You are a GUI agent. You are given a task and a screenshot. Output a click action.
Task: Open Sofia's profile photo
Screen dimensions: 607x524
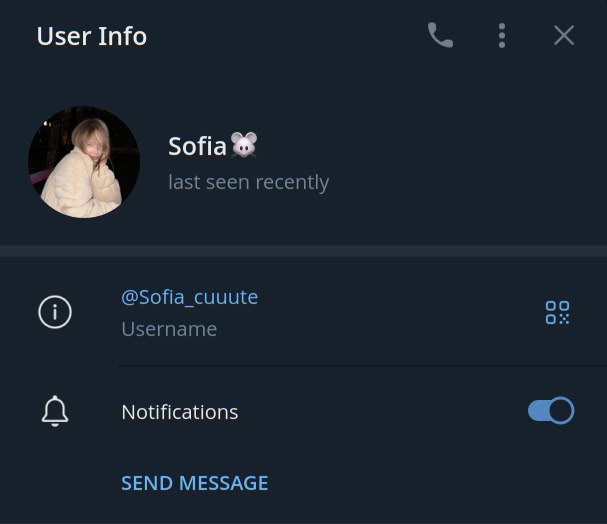tap(84, 162)
